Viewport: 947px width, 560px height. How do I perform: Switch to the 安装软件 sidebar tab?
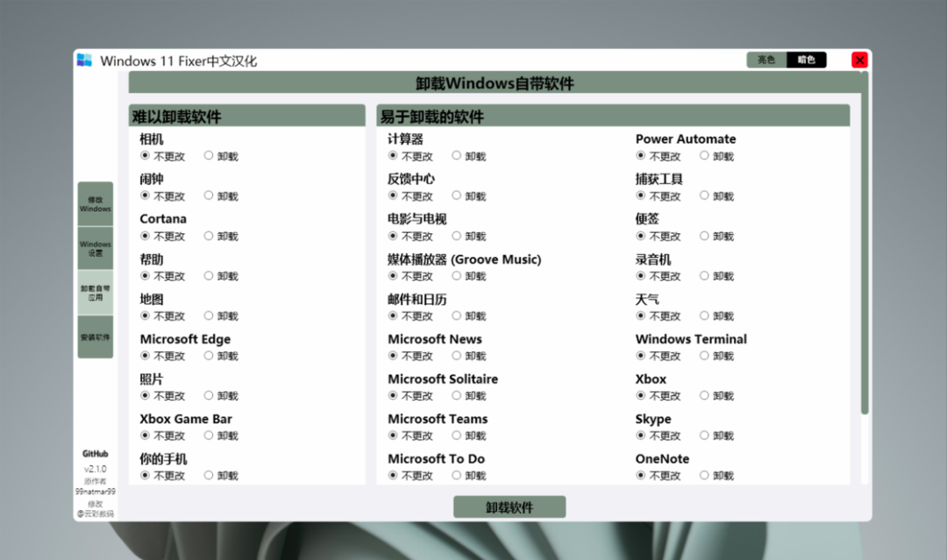tap(95, 338)
